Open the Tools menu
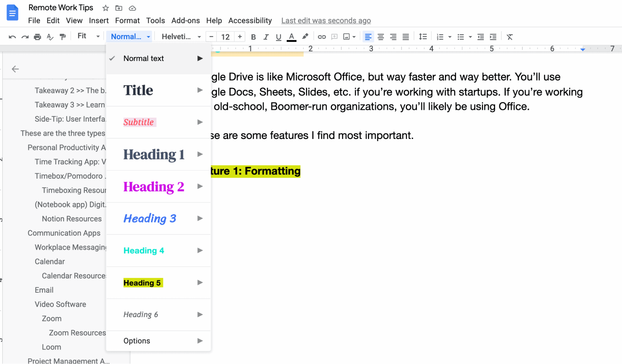Screen dimensions: 622x364 point(156,21)
